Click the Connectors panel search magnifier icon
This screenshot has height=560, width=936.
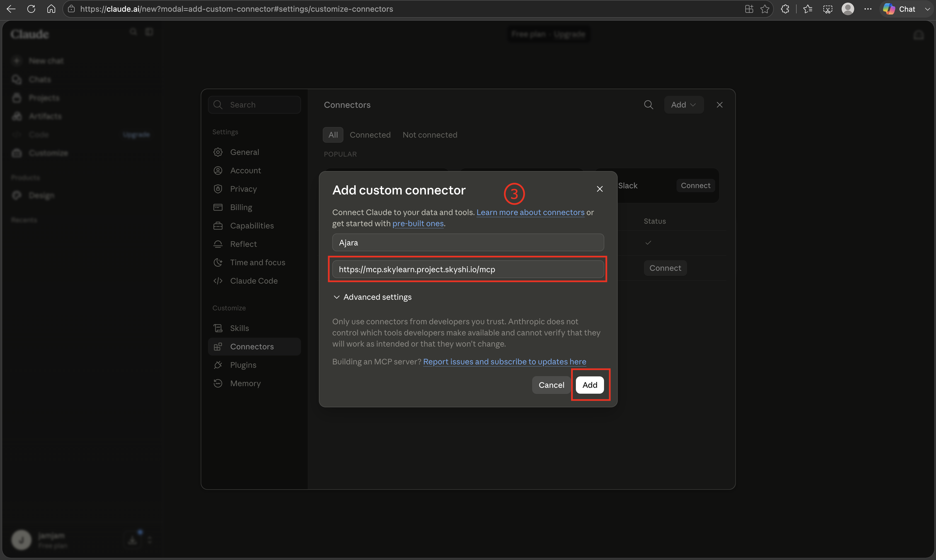point(648,104)
